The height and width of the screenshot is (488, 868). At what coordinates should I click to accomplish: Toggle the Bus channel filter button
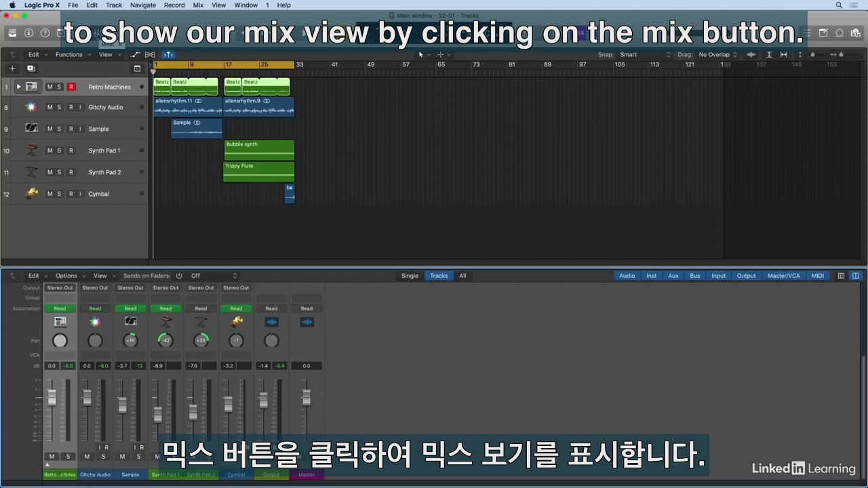pyautogui.click(x=695, y=276)
